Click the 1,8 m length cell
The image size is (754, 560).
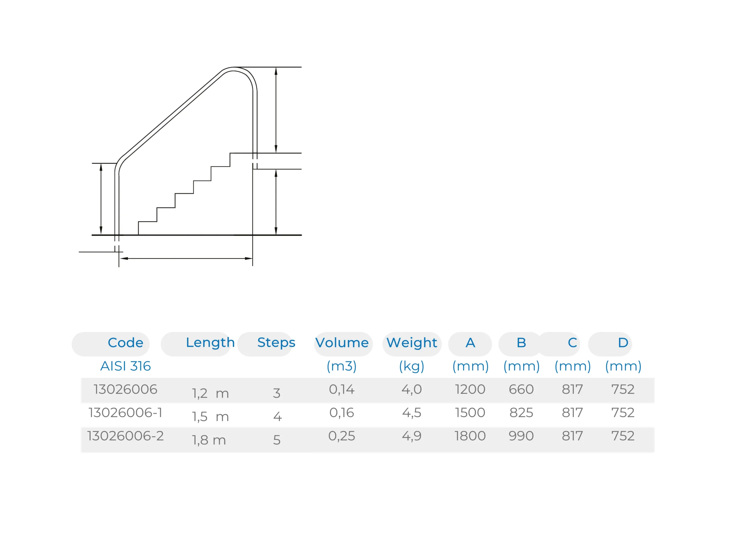[x=209, y=440]
